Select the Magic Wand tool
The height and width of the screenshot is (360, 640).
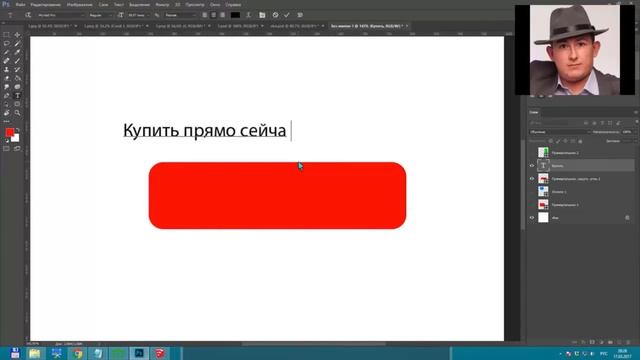[17, 43]
